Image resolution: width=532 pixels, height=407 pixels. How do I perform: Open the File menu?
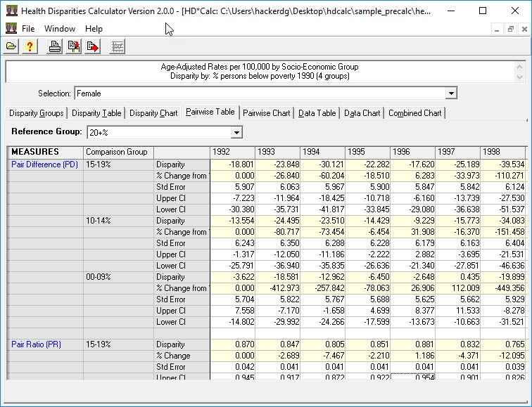(x=28, y=29)
